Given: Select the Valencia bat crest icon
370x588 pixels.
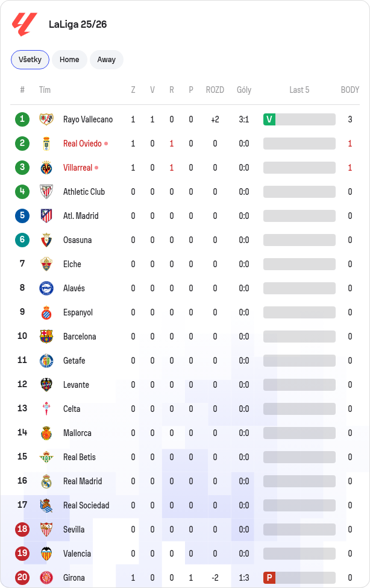Looking at the screenshot, I should [x=46, y=554].
